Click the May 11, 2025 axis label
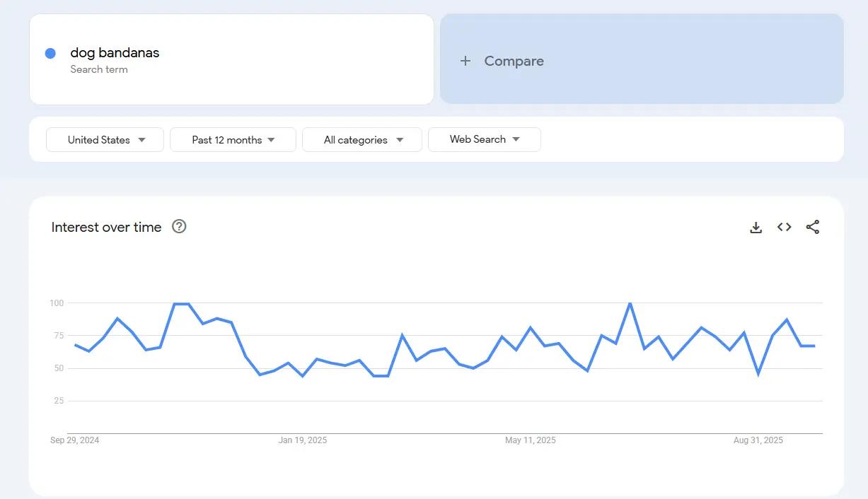 coord(531,440)
